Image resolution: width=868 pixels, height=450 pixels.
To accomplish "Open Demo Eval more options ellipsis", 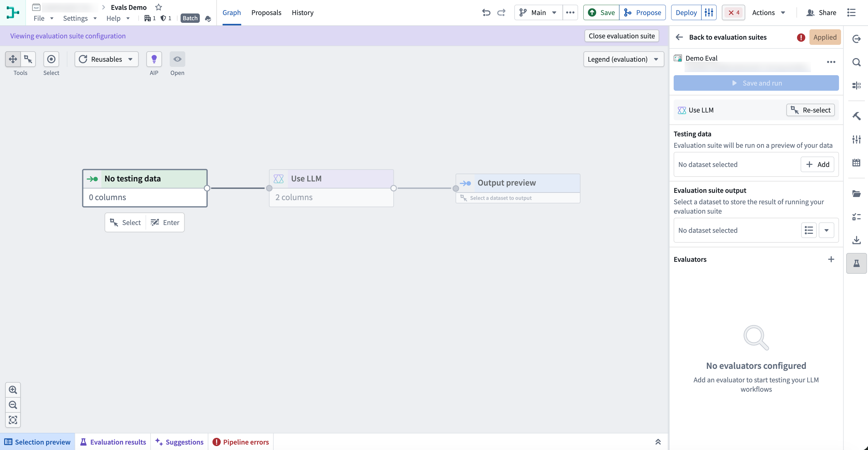I will tap(831, 62).
